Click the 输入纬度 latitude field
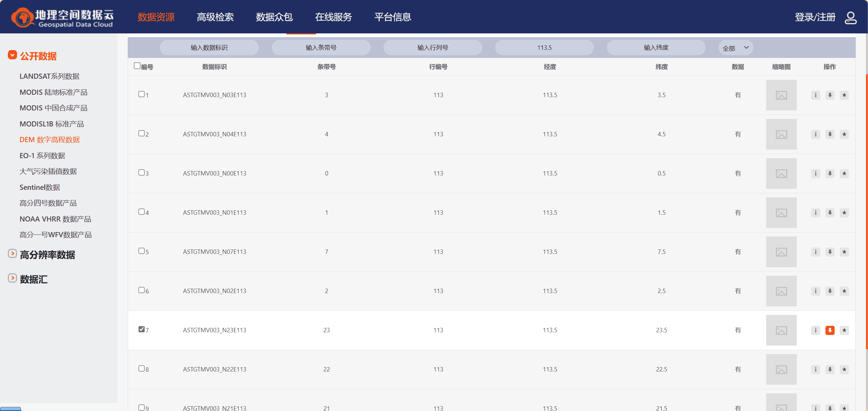Image resolution: width=868 pixels, height=411 pixels. click(656, 48)
